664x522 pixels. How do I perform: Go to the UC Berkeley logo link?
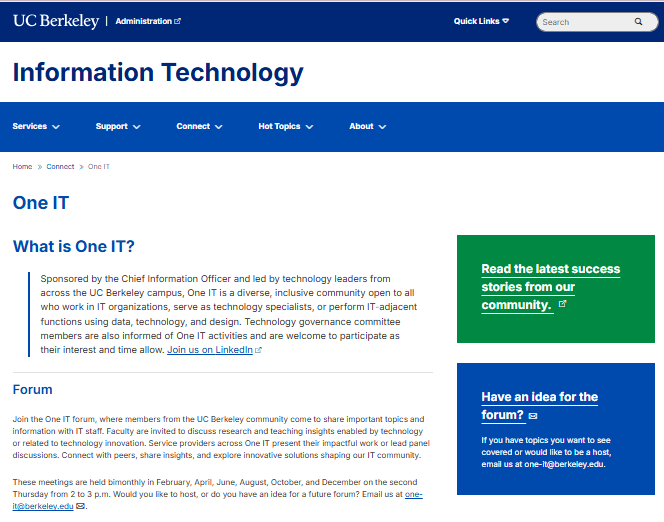click(56, 21)
